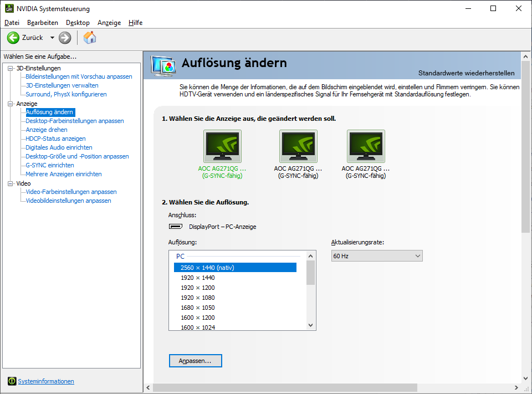Click the Video category label

coord(23,183)
